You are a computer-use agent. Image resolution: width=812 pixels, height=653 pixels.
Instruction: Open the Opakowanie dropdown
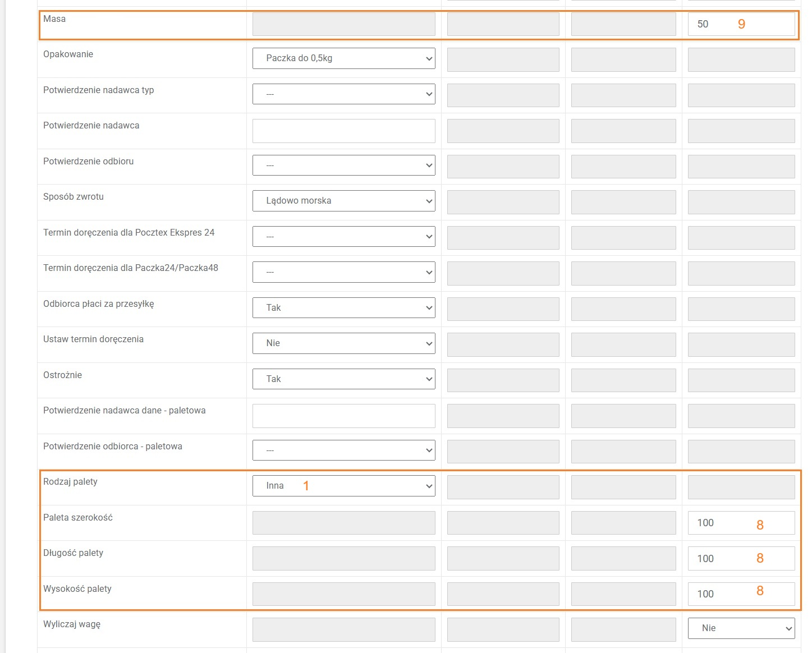tap(343, 58)
